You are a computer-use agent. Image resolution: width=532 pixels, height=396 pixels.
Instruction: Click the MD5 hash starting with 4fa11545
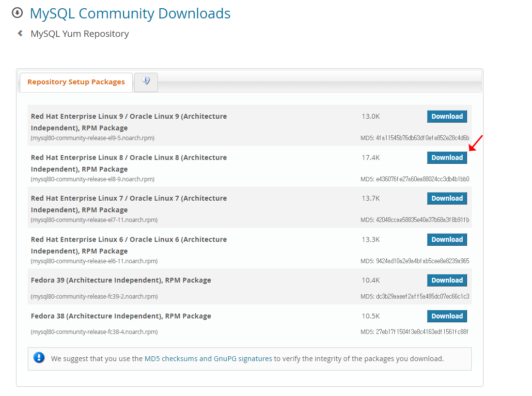[422, 138]
